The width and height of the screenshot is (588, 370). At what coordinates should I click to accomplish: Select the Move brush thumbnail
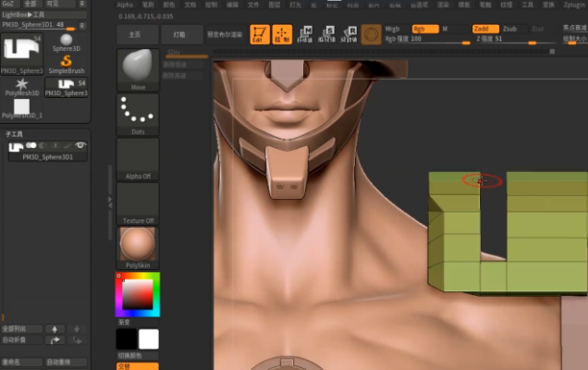(x=138, y=68)
